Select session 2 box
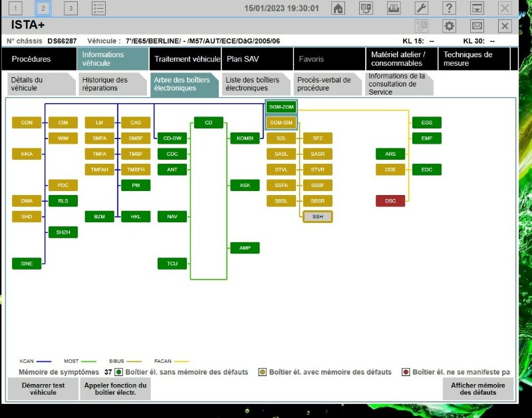 coord(43,8)
